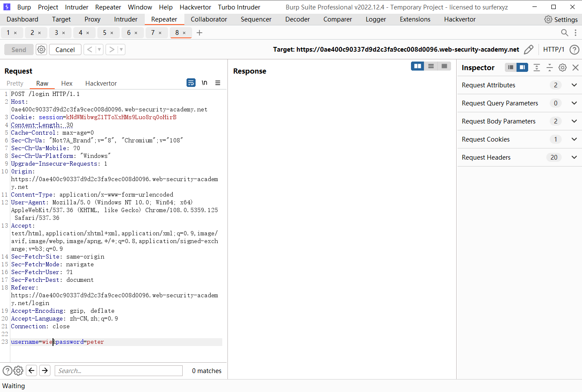Open the search magnifier in the Repeater tab bar

coord(564,33)
